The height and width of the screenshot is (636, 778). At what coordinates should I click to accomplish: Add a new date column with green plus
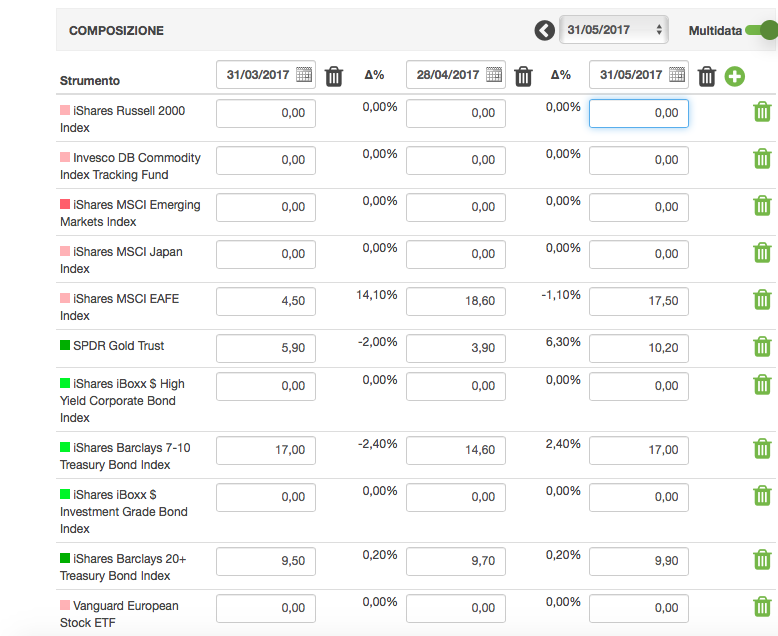point(735,76)
